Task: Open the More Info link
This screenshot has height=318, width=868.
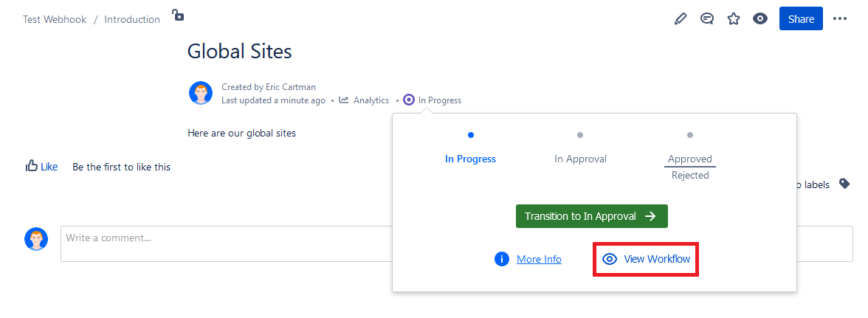Action: pos(539,259)
